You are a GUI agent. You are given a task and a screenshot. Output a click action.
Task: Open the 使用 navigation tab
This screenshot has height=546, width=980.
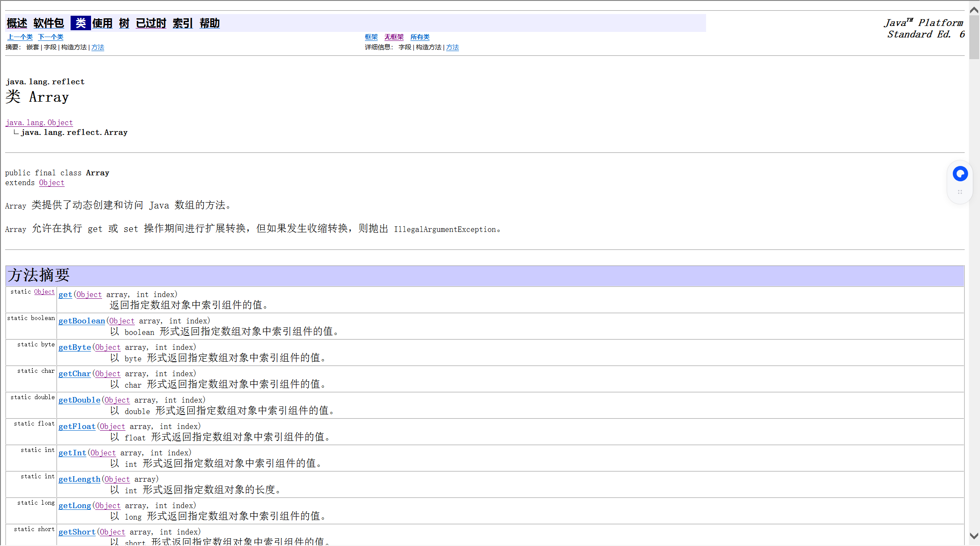click(x=103, y=23)
